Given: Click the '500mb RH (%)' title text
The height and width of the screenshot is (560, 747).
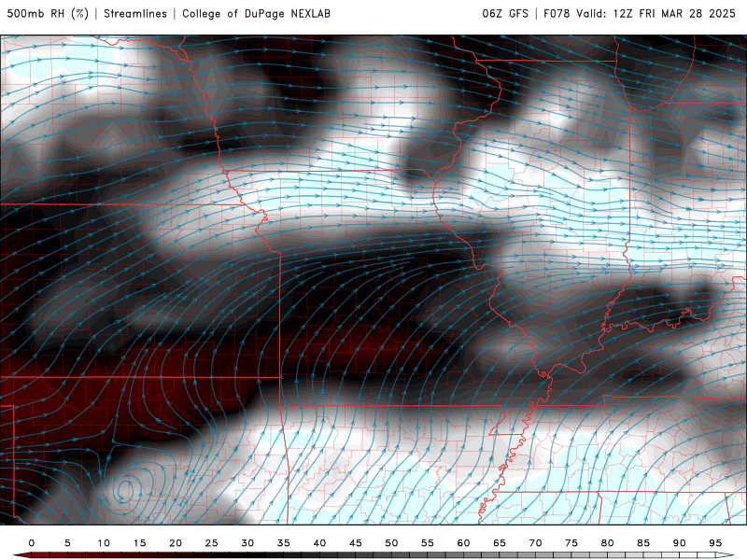Looking at the screenshot, I should 48,13.
